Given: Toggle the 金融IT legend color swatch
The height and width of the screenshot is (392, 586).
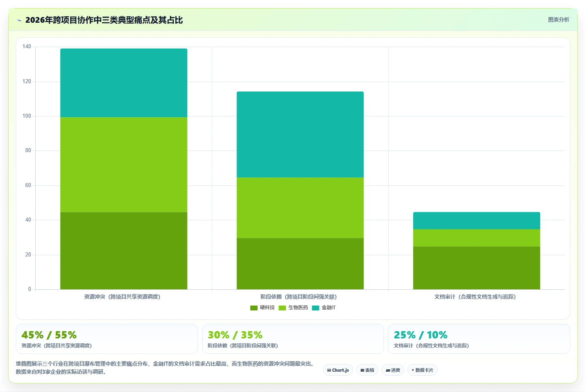Looking at the screenshot, I should (x=315, y=308).
